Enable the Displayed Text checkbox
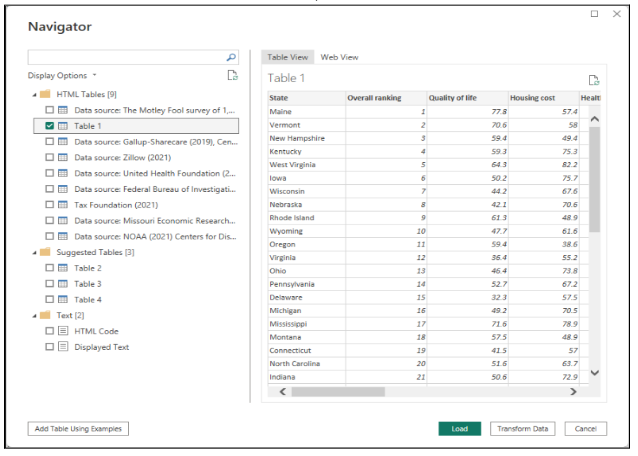Image resolution: width=638 pixels, height=456 pixels. tap(49, 347)
